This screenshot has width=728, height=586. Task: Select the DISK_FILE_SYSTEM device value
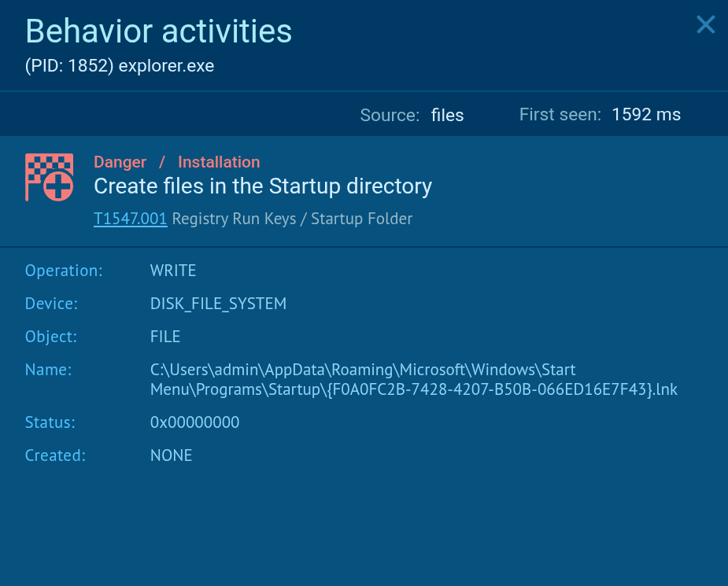[218, 304]
